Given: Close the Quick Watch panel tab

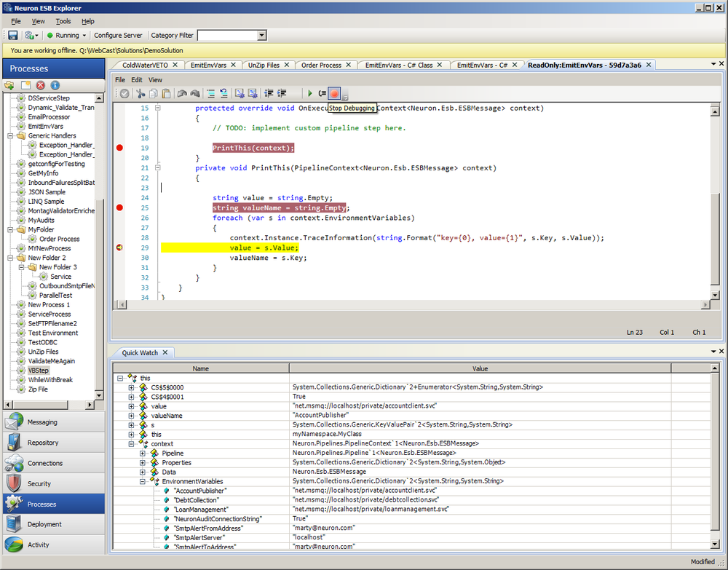Looking at the screenshot, I should (165, 353).
